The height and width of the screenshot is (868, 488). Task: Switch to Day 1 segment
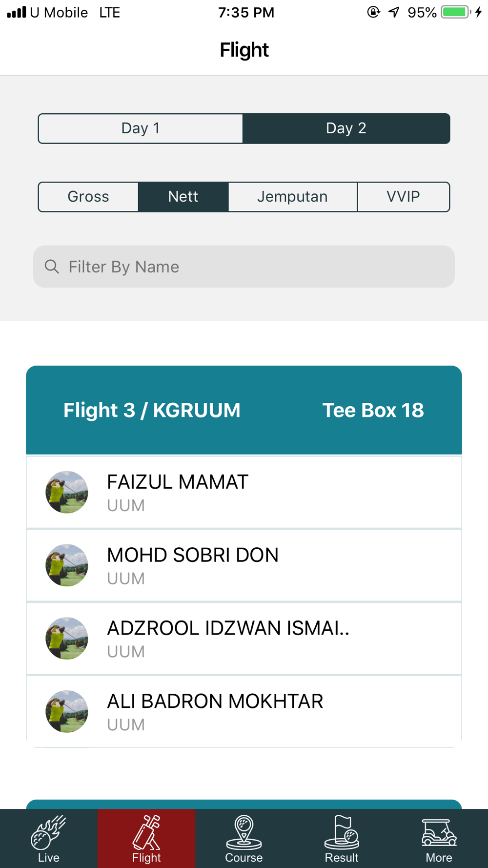(141, 128)
